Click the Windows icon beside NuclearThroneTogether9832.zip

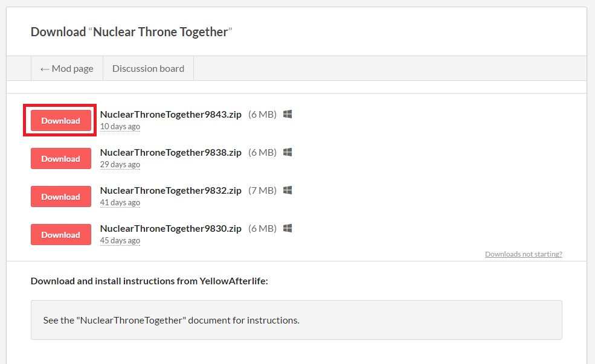point(288,190)
